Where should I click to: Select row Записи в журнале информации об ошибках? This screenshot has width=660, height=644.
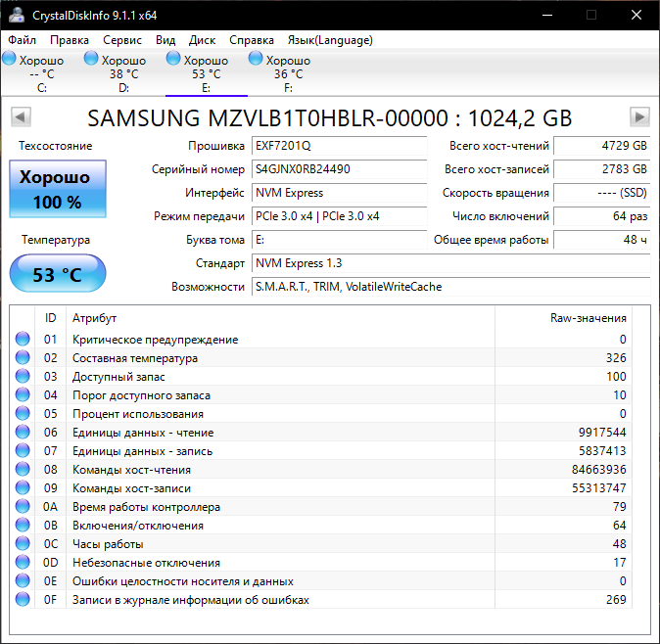pos(321,599)
